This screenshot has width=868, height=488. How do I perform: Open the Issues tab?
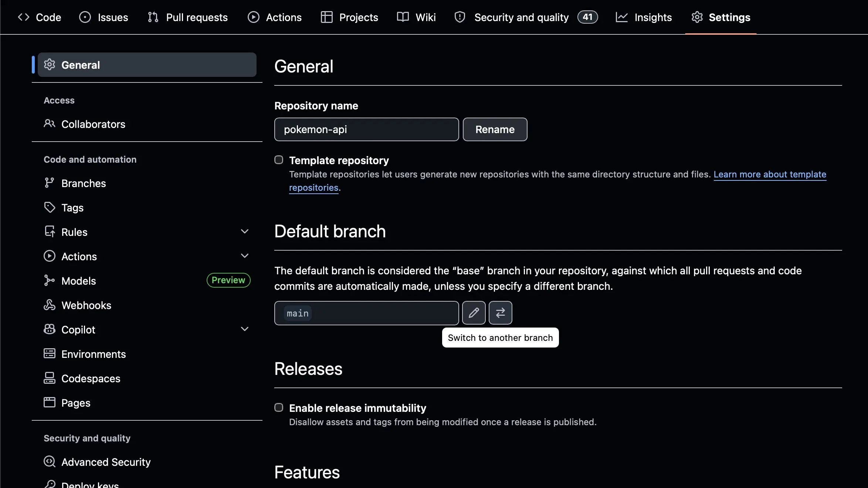104,17
